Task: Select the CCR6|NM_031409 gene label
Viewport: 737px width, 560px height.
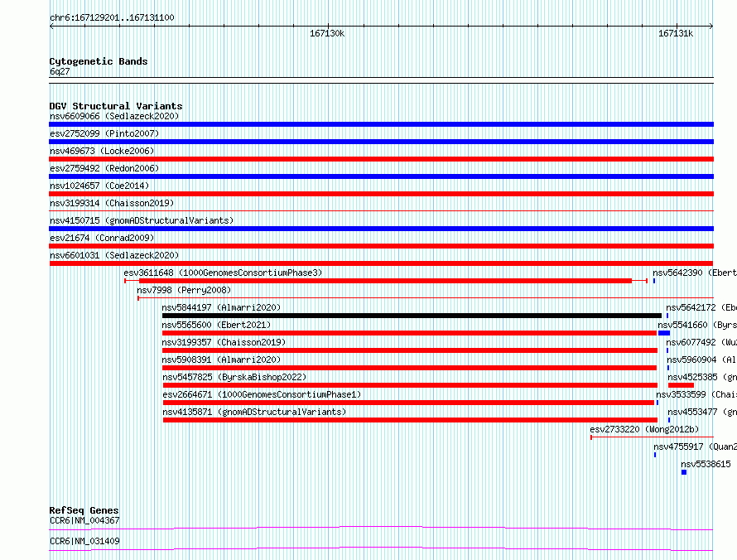Action: click(x=84, y=541)
